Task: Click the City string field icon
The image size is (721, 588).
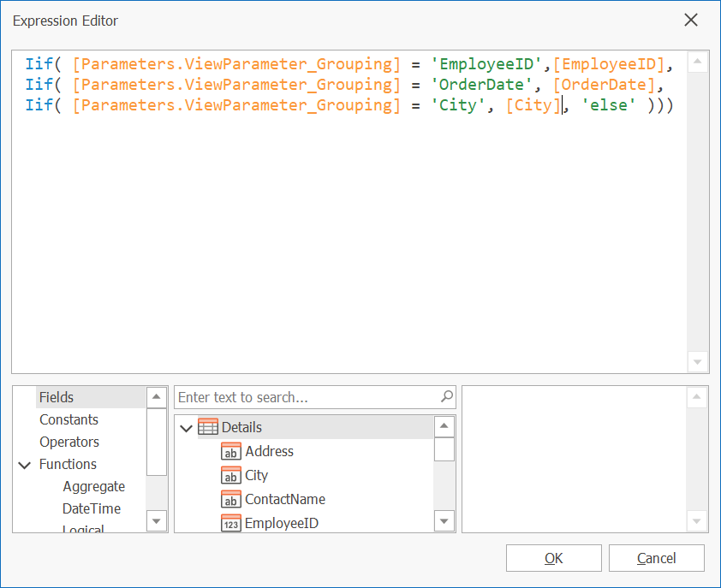Action: 231,475
